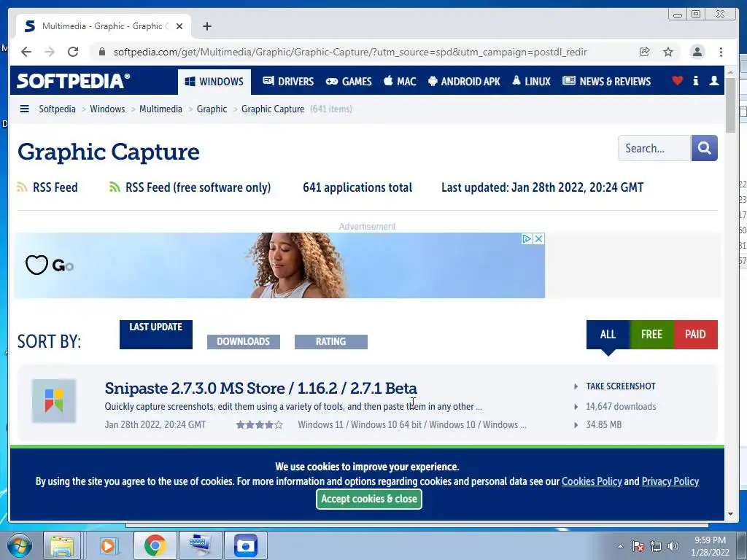Close the Multimedia - Graphic tab
This screenshot has width=747, height=560.
click(x=179, y=26)
